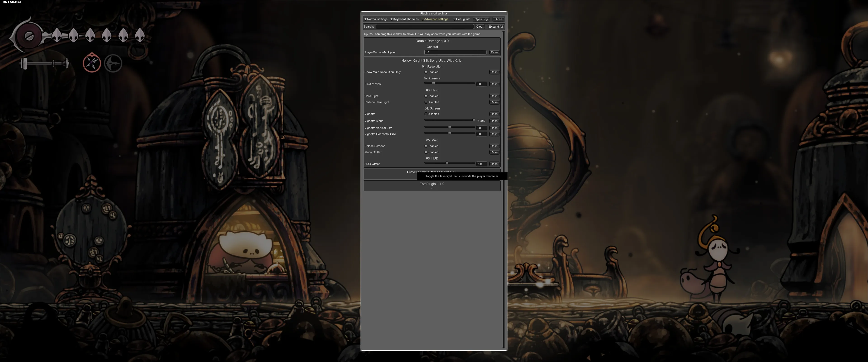Enable the Advanced settings checkbox
868x362 pixels.
422,19
